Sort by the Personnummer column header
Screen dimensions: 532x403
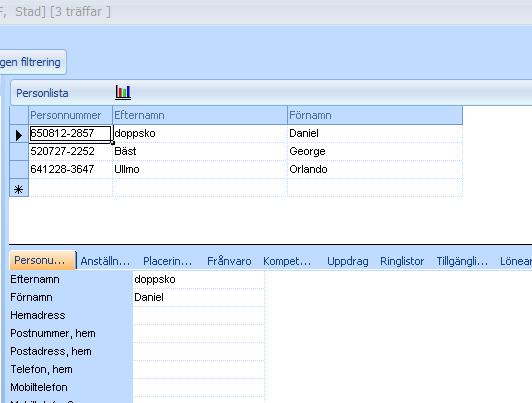coord(70,115)
